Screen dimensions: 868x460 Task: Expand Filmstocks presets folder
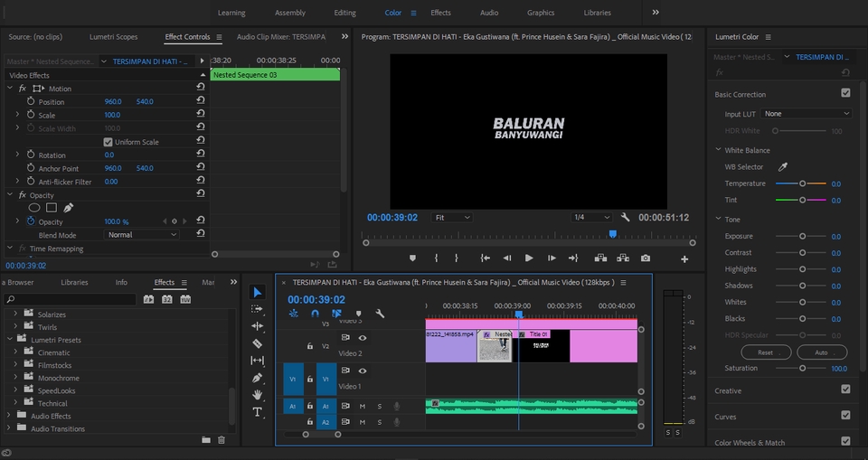(x=16, y=365)
